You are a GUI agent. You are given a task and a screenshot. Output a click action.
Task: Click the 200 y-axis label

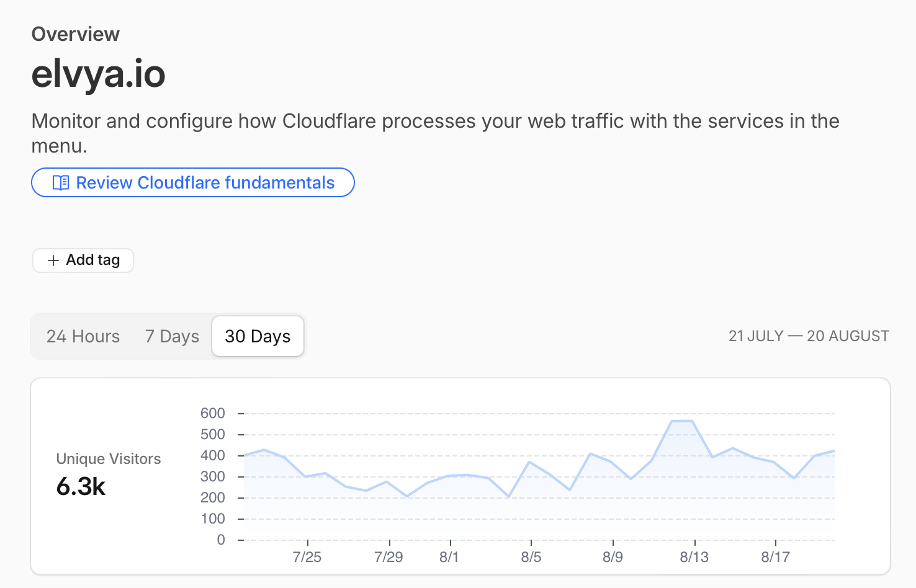click(x=213, y=497)
